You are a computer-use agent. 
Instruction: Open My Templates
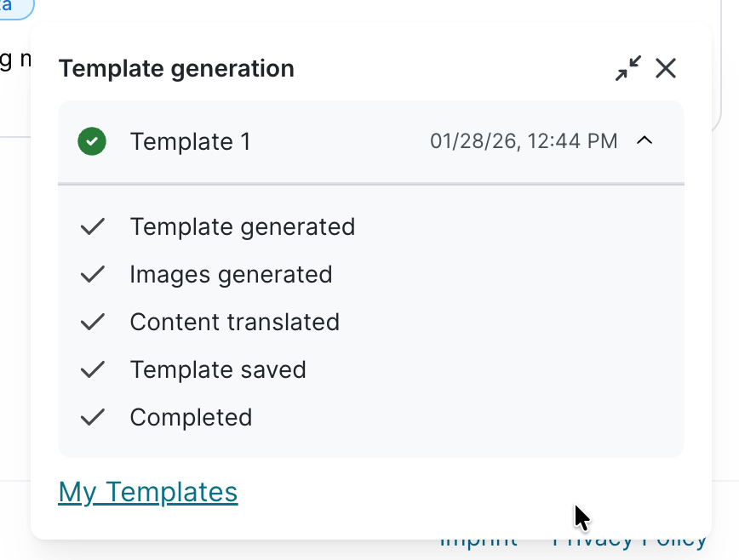coord(147,492)
